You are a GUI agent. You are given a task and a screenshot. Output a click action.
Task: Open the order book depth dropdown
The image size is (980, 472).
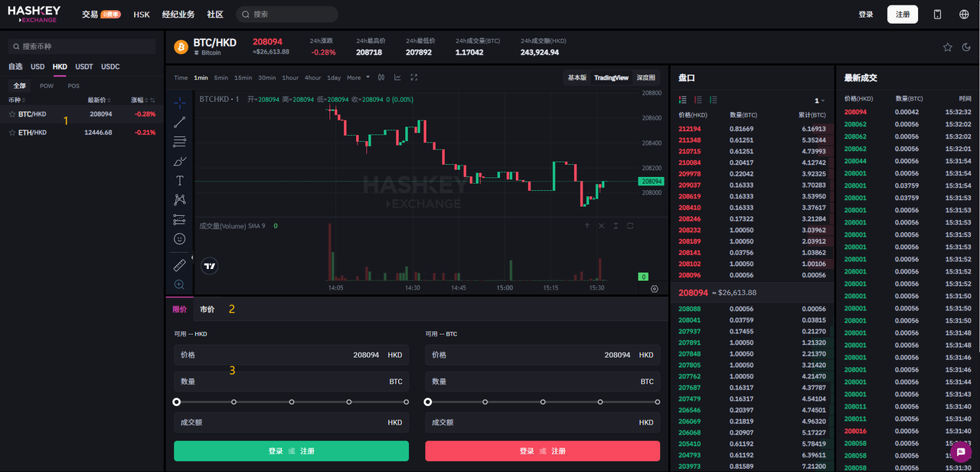(x=817, y=100)
